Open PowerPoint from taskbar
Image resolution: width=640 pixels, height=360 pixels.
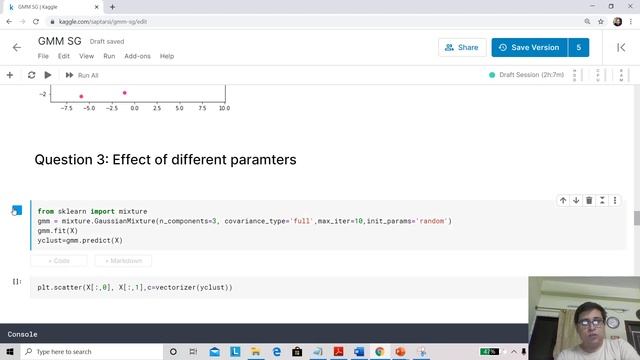pyautogui.click(x=400, y=351)
